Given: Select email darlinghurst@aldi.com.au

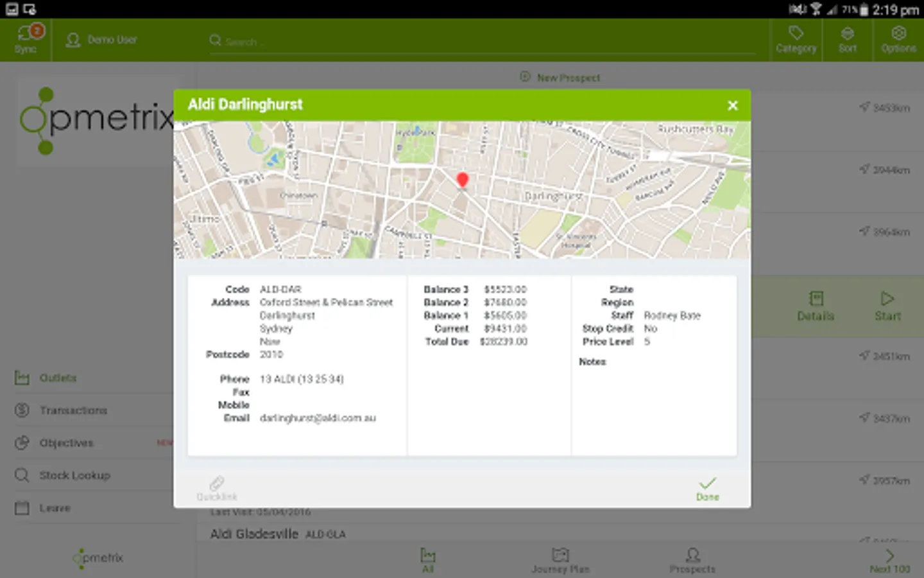Looking at the screenshot, I should (318, 418).
